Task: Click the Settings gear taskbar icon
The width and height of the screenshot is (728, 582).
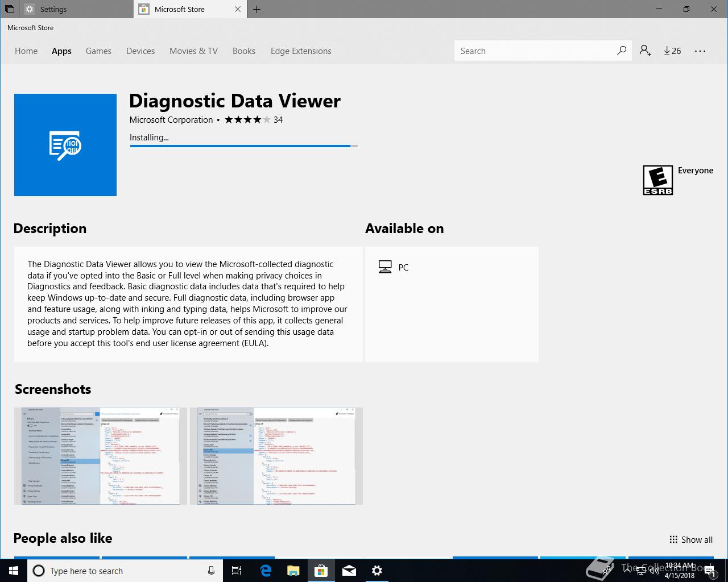Action: click(377, 571)
